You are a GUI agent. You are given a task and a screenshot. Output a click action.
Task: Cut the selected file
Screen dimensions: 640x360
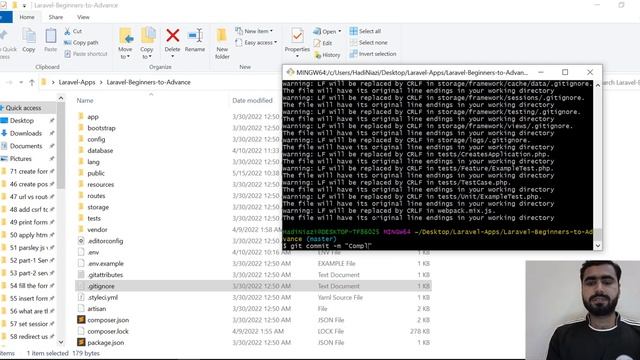[73, 31]
